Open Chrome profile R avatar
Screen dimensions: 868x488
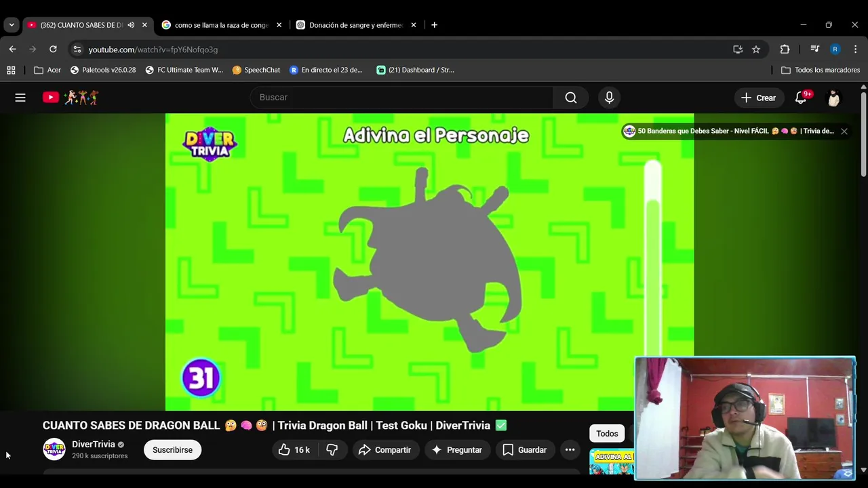click(x=835, y=49)
